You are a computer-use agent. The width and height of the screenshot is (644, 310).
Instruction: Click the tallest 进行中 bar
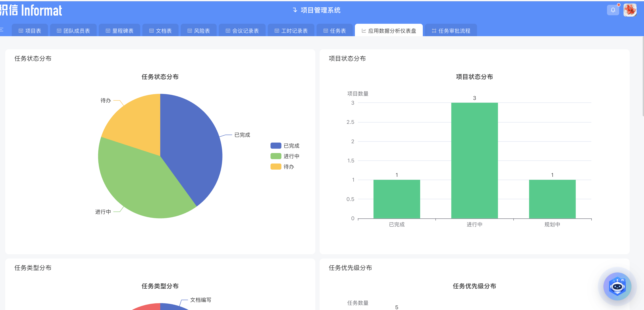click(x=474, y=160)
